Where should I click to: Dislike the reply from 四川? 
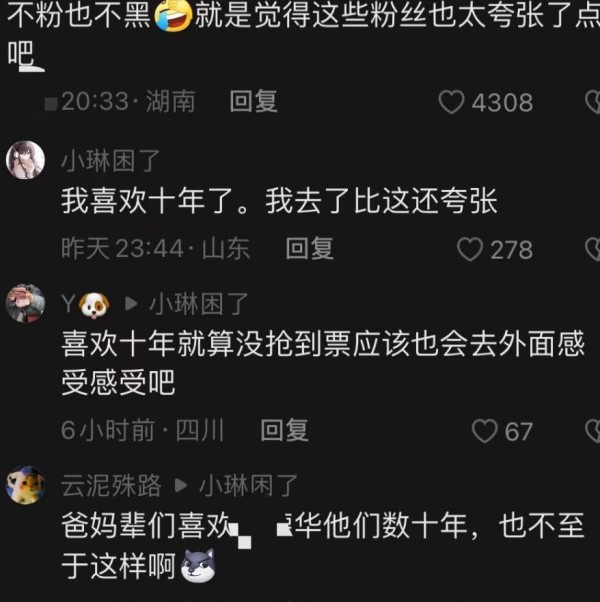tap(593, 431)
